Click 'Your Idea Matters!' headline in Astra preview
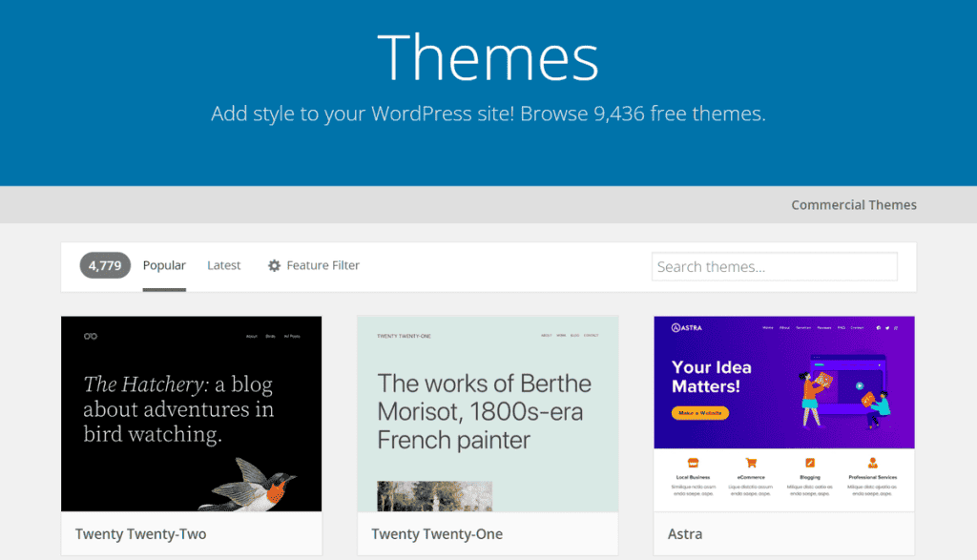The width and height of the screenshot is (977, 560). click(x=712, y=377)
